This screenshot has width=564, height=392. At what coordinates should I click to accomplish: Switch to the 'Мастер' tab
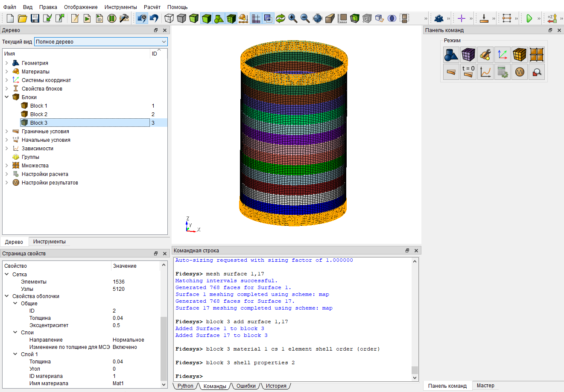point(485,386)
